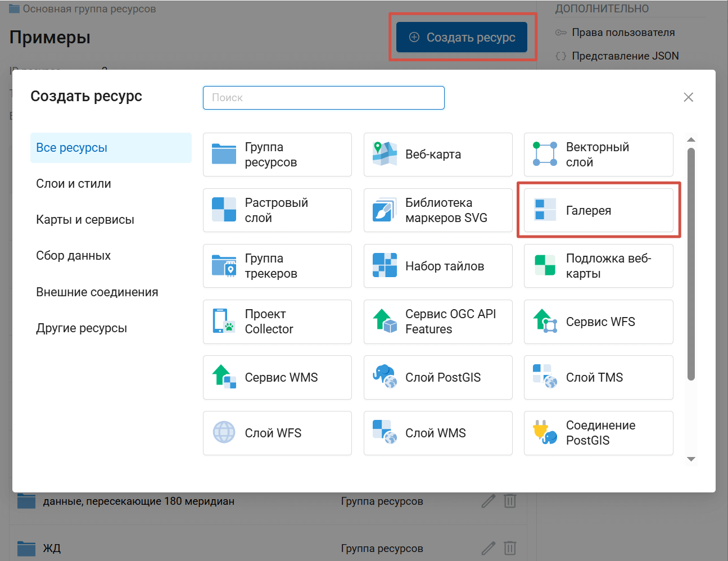Select the PostGIS connection plug icon
Viewport: 728px width, 561px height.
(x=545, y=433)
